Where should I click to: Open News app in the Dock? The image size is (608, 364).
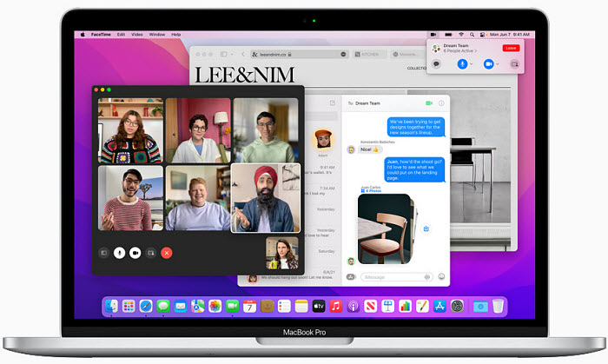tap(370, 307)
